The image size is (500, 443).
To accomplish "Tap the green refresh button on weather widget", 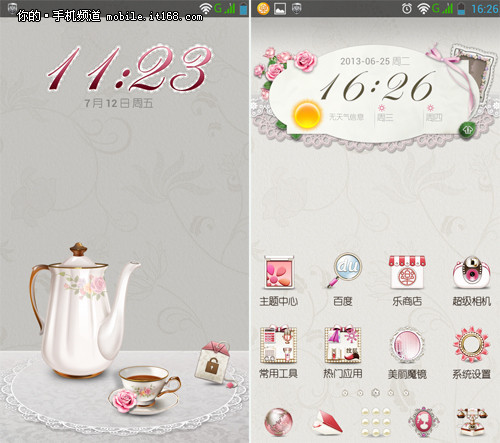I will [467, 129].
